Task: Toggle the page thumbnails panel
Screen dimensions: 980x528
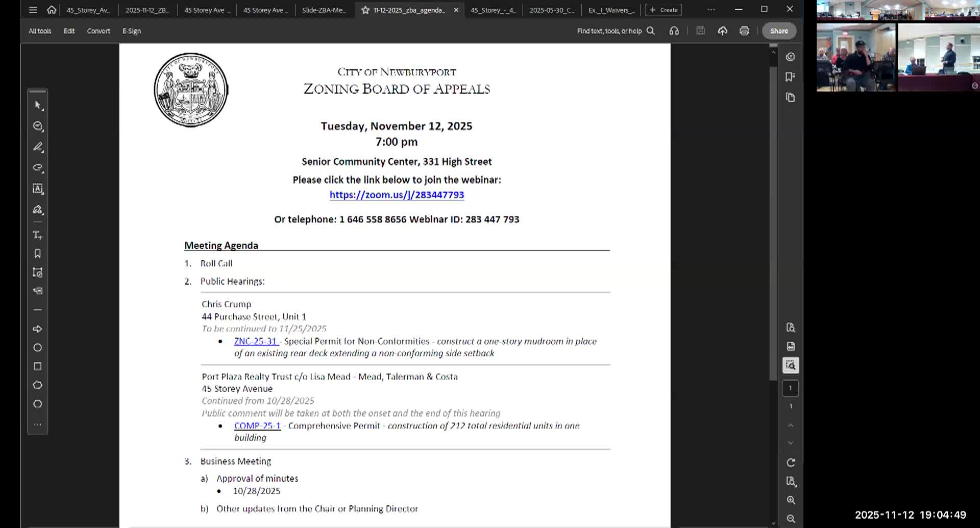Action: [791, 97]
